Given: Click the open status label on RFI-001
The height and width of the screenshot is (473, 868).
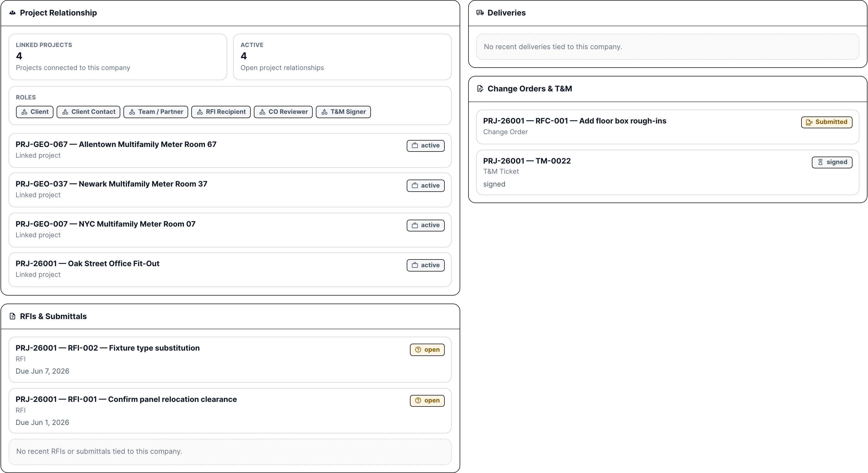Looking at the screenshot, I should 432,401.
